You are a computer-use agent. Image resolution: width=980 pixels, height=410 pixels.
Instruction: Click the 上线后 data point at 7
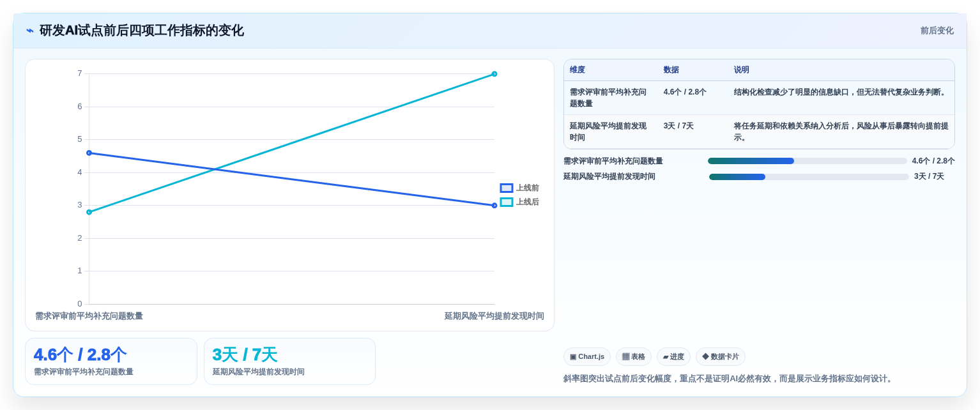click(494, 74)
